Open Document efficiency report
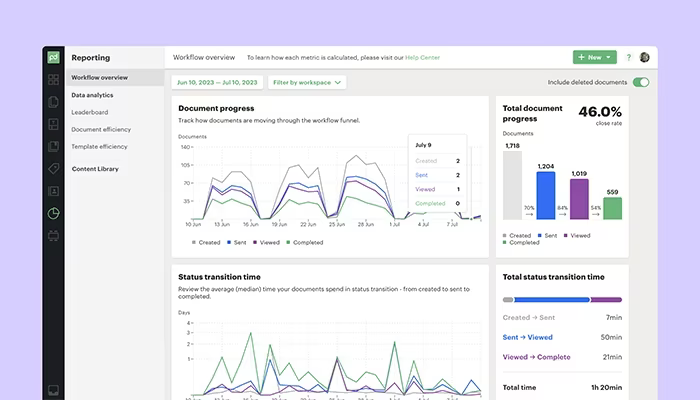The height and width of the screenshot is (400, 700). 101,129
